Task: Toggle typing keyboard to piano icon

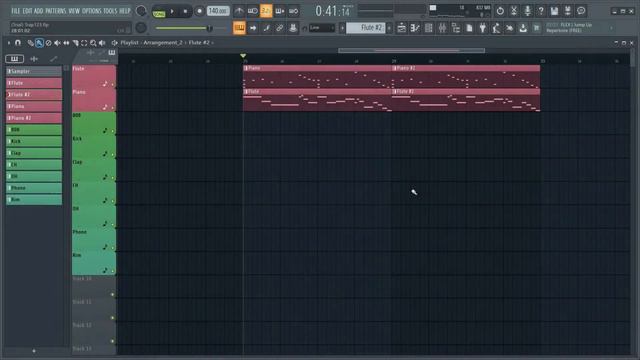Action: point(239,28)
